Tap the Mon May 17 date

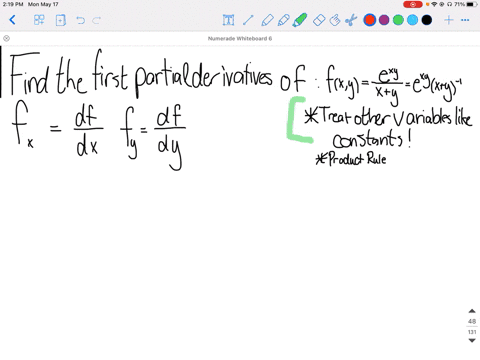[x=43, y=4]
